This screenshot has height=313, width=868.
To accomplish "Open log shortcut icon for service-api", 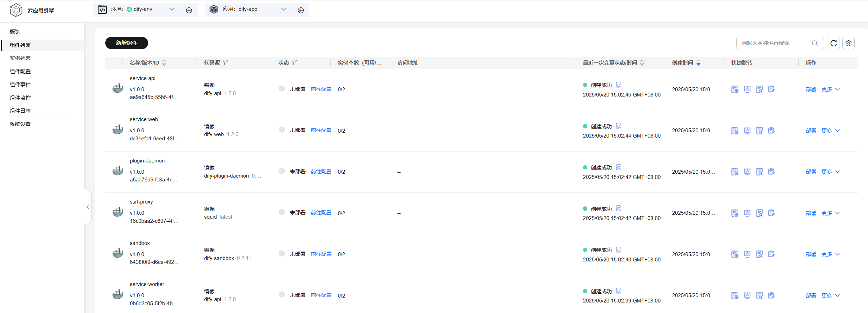I will (760, 89).
